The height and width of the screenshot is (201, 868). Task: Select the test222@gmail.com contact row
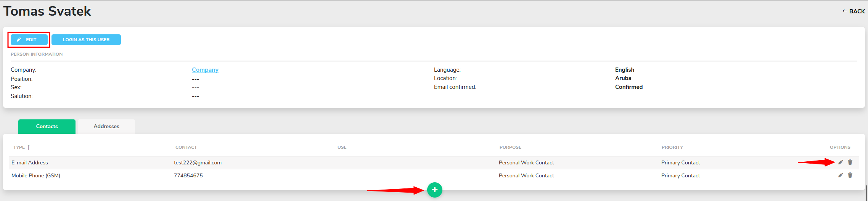(x=434, y=162)
